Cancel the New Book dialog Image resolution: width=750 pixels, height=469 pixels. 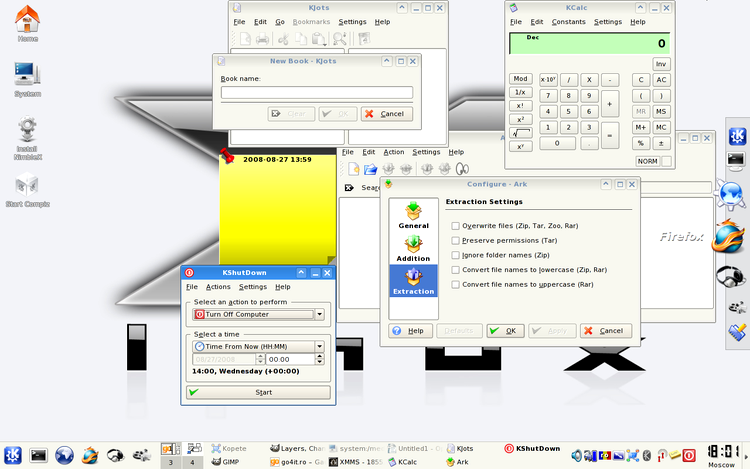click(x=386, y=114)
